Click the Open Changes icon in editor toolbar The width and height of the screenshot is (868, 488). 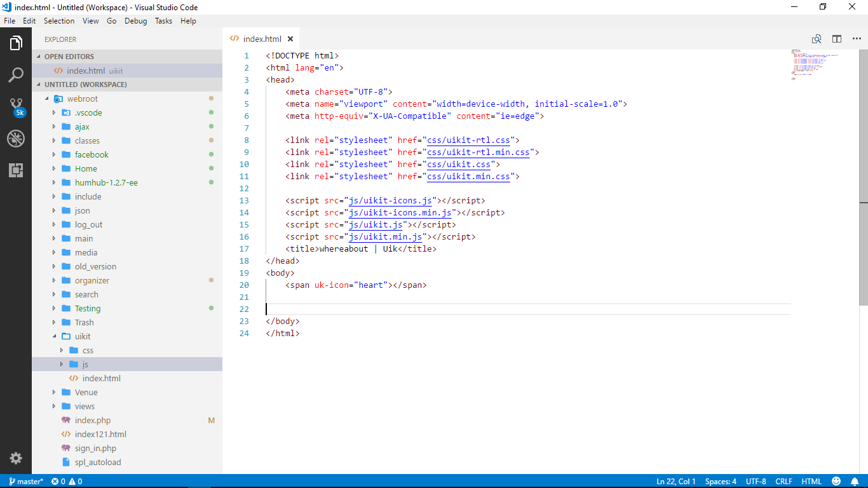[x=817, y=39]
